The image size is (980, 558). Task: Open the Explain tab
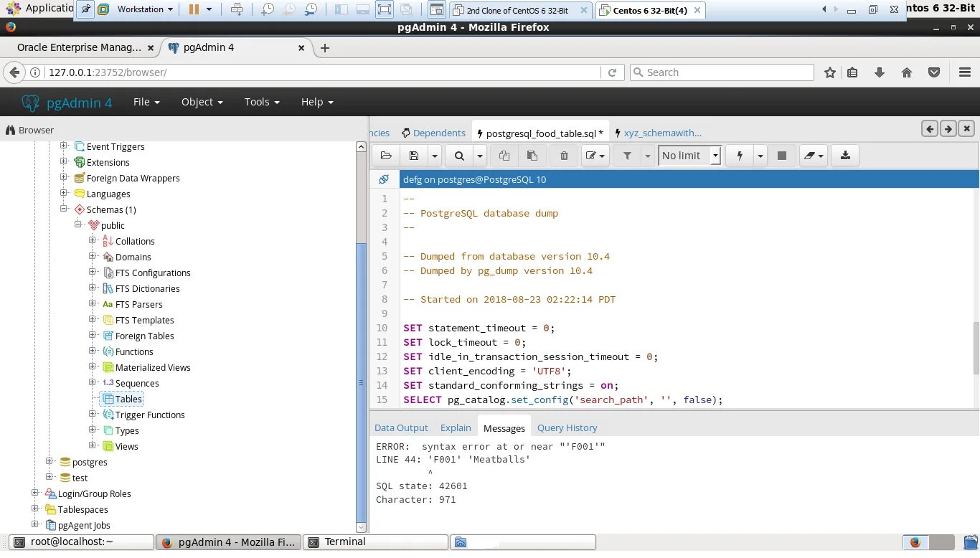(x=456, y=427)
